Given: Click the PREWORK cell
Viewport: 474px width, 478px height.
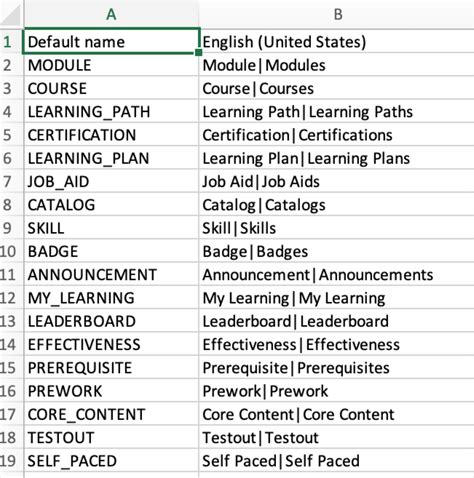Looking at the screenshot, I should [x=111, y=391].
